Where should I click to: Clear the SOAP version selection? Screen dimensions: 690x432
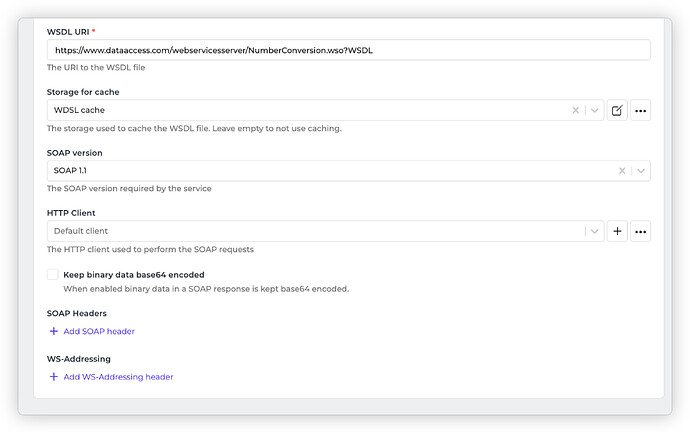(622, 171)
